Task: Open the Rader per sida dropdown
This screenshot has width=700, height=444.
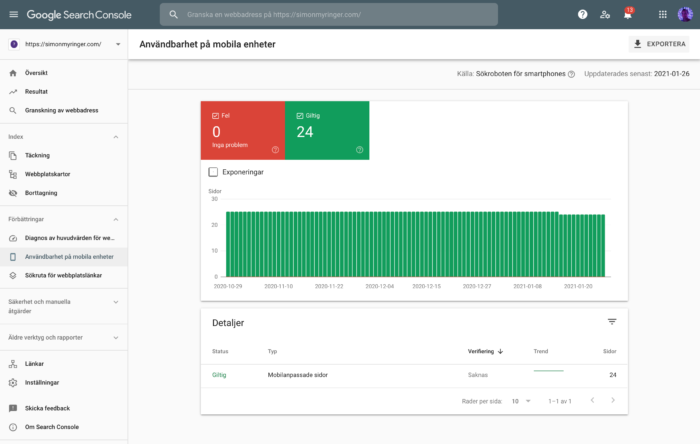Action: pos(521,401)
